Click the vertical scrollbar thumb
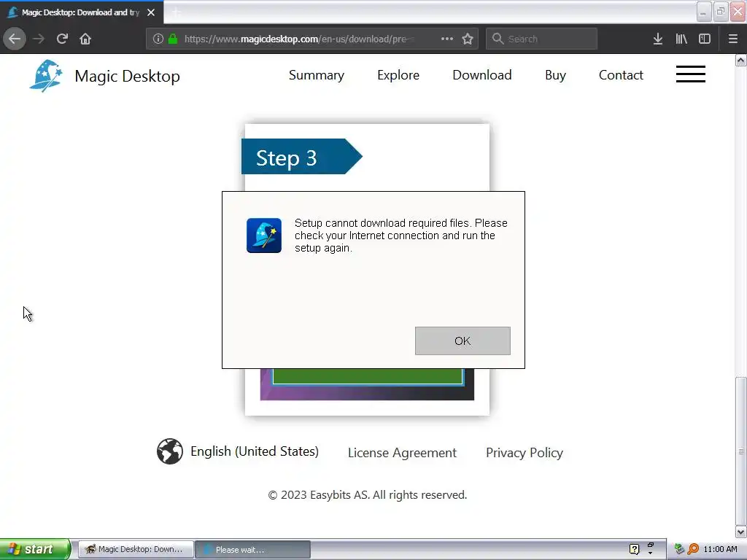 click(741, 451)
